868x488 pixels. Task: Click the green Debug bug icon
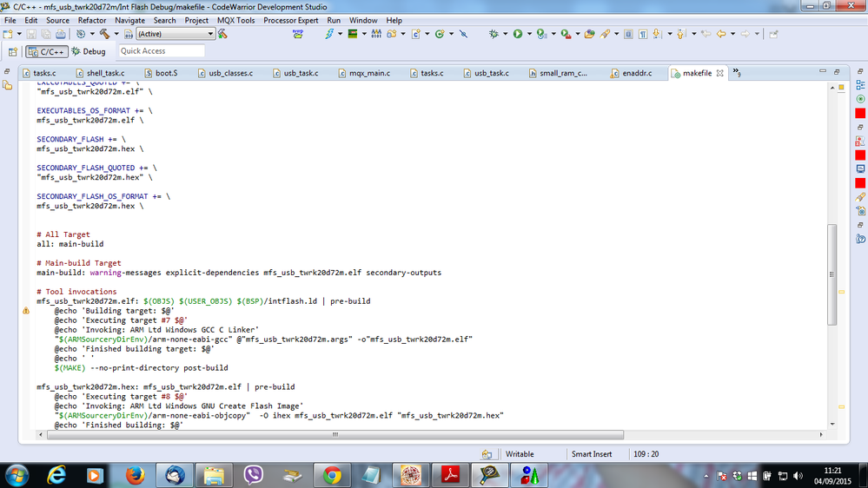click(x=494, y=34)
